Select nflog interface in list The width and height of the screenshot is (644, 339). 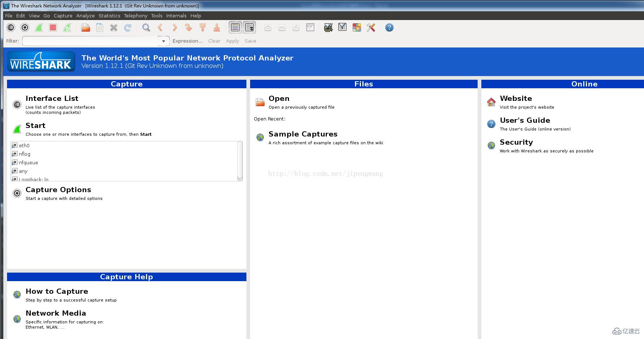click(124, 154)
